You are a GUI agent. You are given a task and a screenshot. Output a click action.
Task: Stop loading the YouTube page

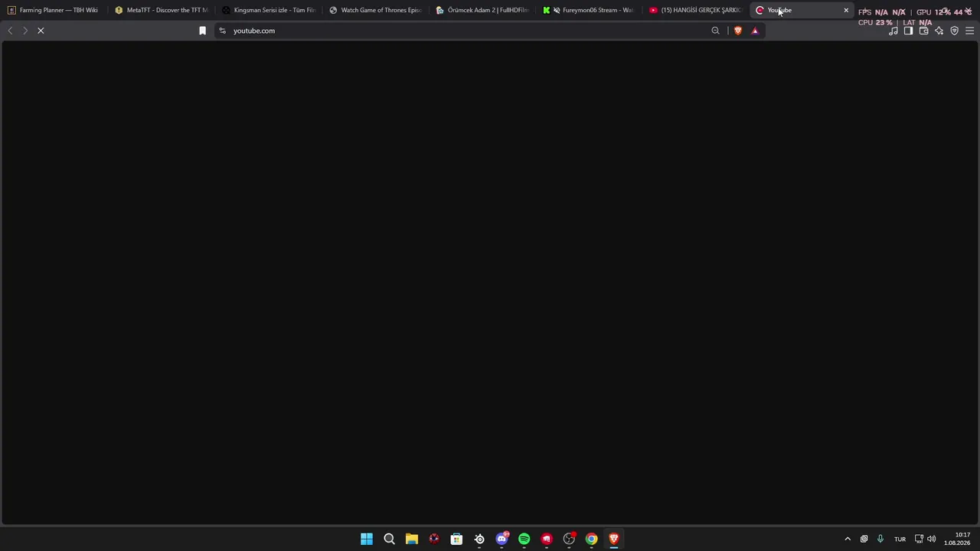click(x=41, y=31)
